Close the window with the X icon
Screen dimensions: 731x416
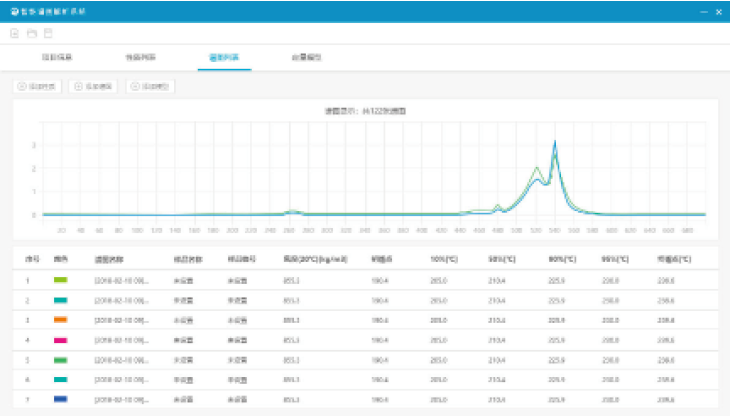[719, 10]
